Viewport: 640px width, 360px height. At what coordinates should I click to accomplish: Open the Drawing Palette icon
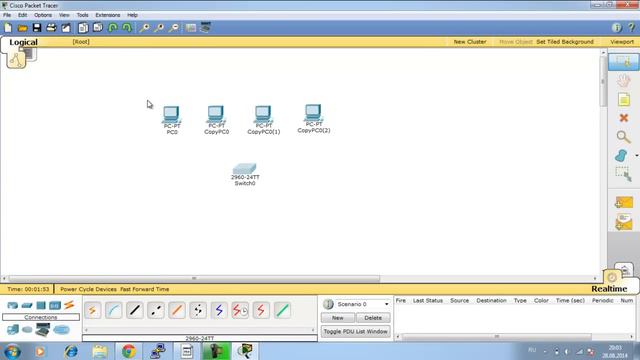tap(191, 28)
